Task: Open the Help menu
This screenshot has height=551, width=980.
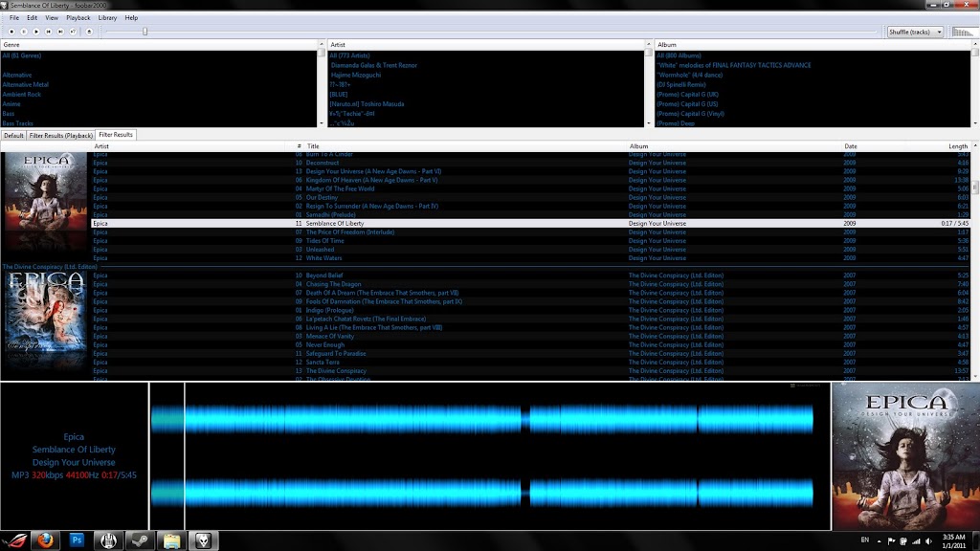Action: (x=131, y=18)
